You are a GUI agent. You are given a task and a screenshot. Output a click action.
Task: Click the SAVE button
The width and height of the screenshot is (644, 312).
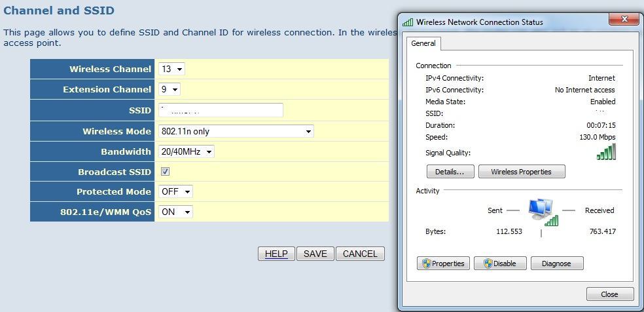(315, 254)
